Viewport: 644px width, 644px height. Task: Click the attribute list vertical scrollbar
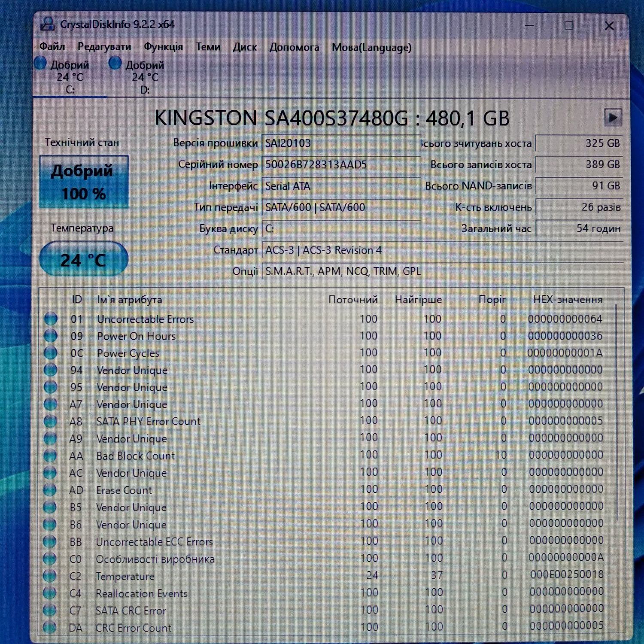pos(617,411)
